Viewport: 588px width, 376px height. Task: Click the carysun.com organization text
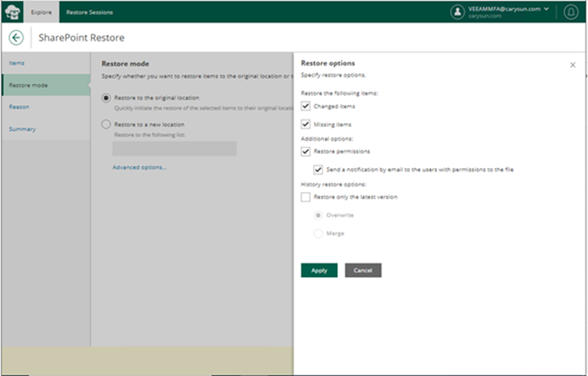(x=485, y=16)
